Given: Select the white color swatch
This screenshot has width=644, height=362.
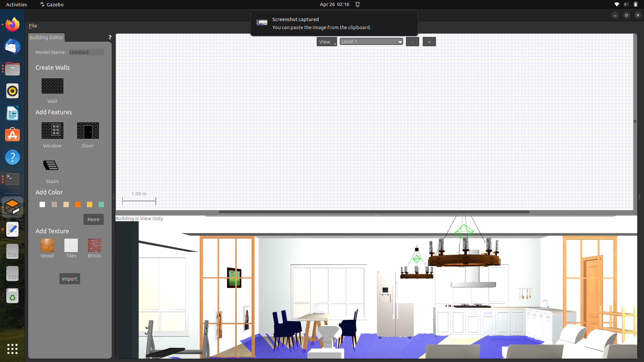Looking at the screenshot, I should pos(42,204).
